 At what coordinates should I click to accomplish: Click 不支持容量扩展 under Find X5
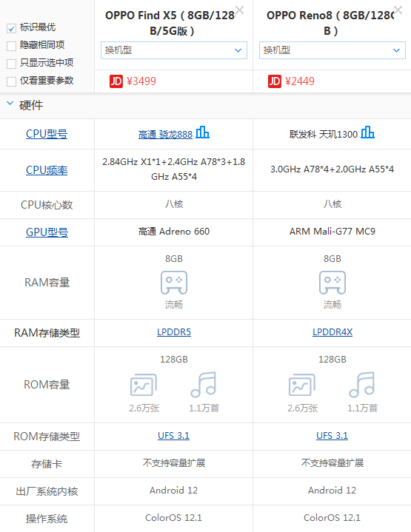point(174,462)
